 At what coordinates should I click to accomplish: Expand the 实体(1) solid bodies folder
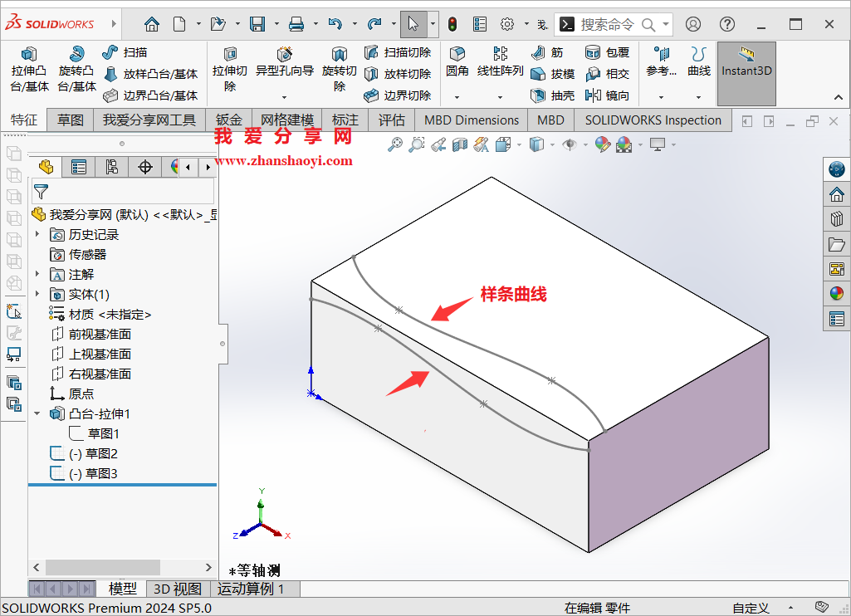(x=37, y=294)
